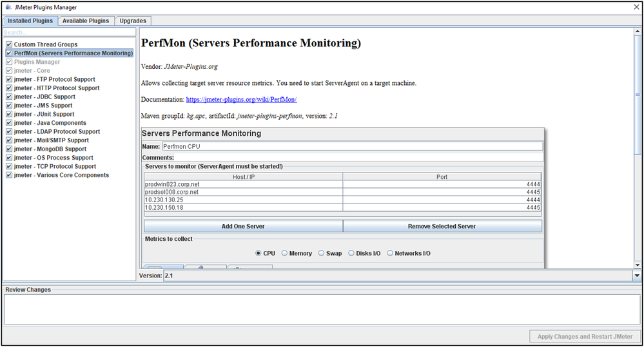Image resolution: width=644 pixels, height=347 pixels.
Task: Select jmeter - JUnit Support entry
Action: point(44,114)
